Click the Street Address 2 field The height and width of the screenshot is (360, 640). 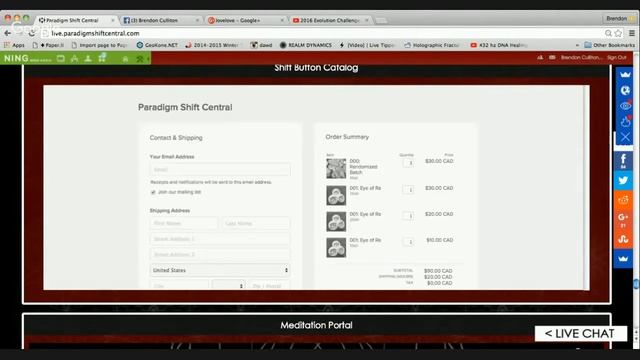tap(220, 254)
